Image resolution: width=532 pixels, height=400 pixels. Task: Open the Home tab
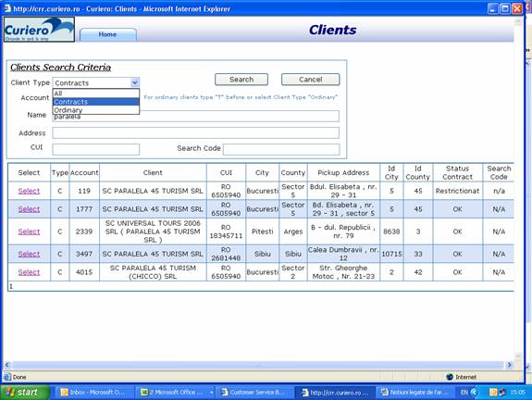click(x=108, y=34)
